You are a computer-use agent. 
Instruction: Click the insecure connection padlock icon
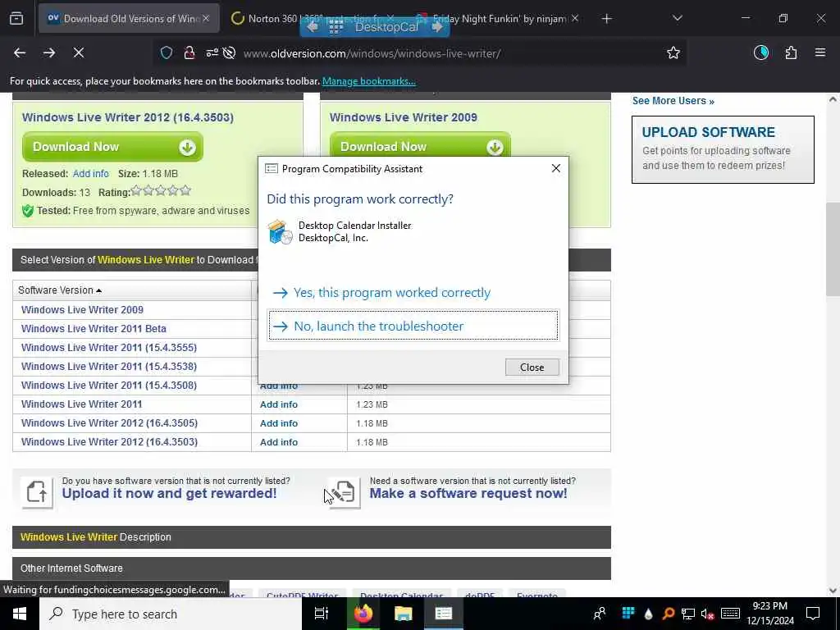(x=189, y=52)
